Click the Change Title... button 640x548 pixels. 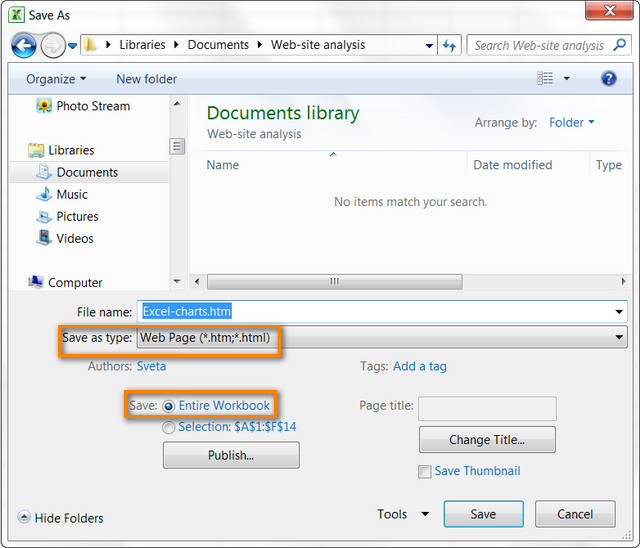click(486, 440)
